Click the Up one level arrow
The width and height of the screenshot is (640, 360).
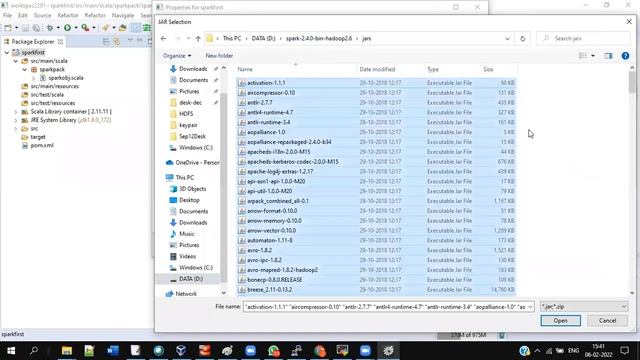pyautogui.click(x=198, y=38)
